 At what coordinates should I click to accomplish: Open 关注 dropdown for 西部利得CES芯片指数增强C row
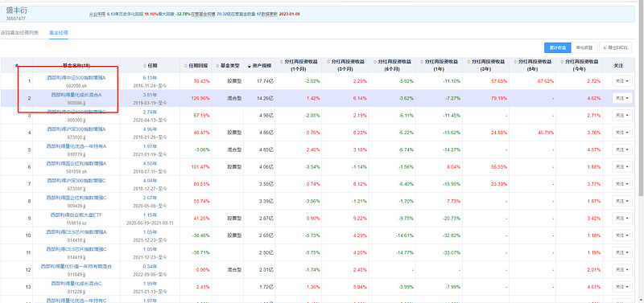[622, 252]
